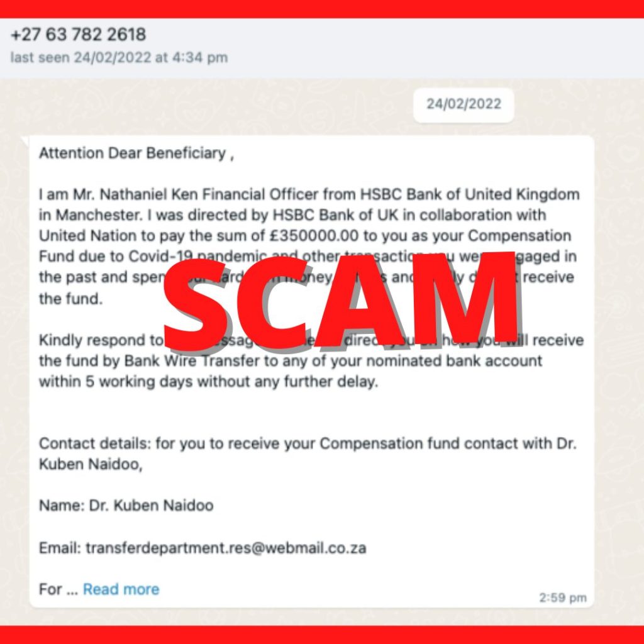Click the last seen status line
This screenshot has width=644, height=644.
point(119,57)
